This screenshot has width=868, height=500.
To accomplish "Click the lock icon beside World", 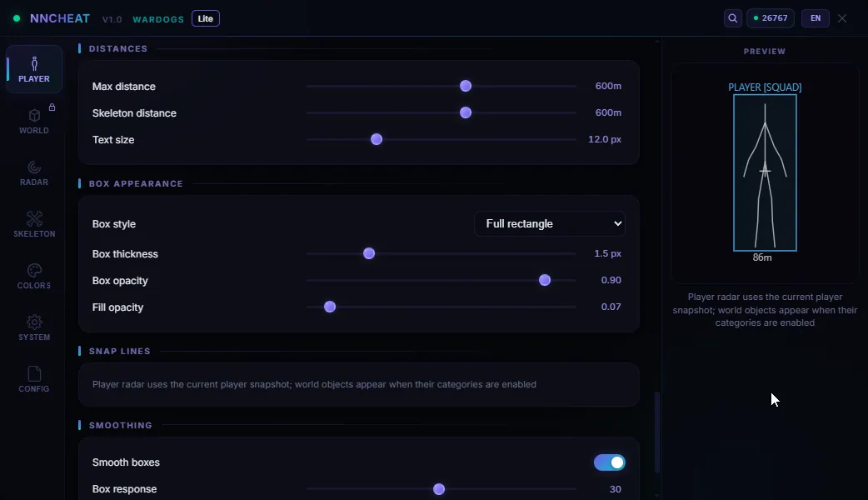I will [52, 107].
